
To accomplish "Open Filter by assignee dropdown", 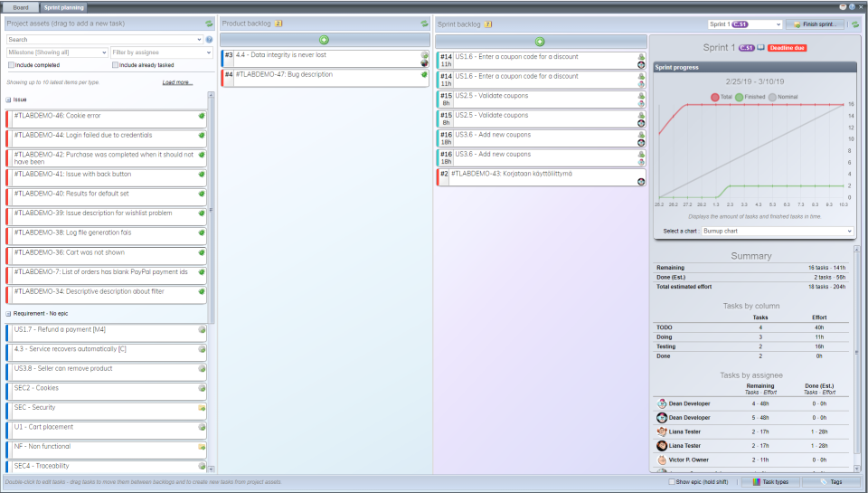I will click(x=209, y=52).
